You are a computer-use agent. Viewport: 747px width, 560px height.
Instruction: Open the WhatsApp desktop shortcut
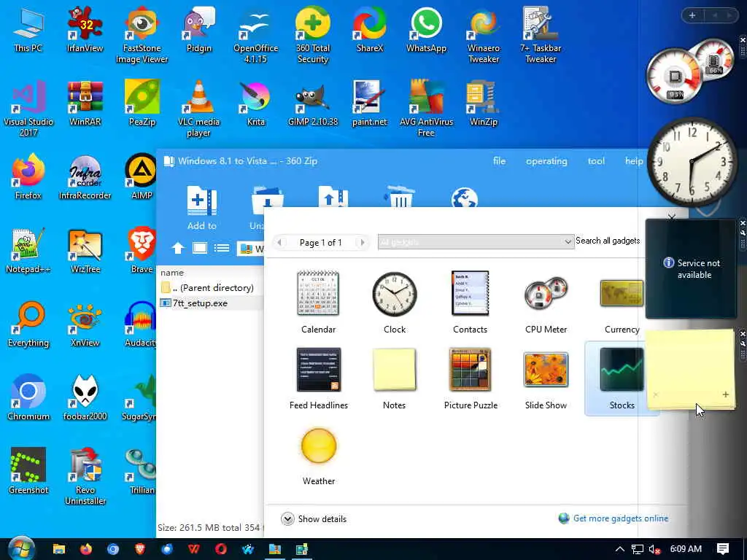tap(426, 29)
